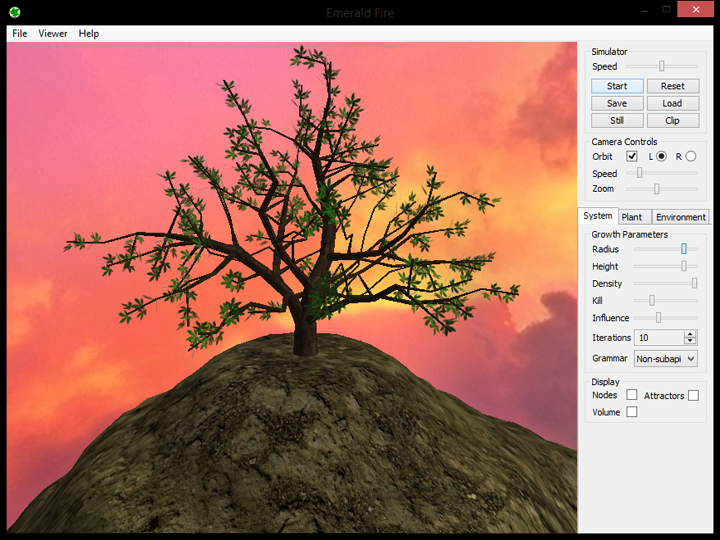This screenshot has height=540, width=720.
Task: Enable the Attractors display checkbox
Action: 693,395
